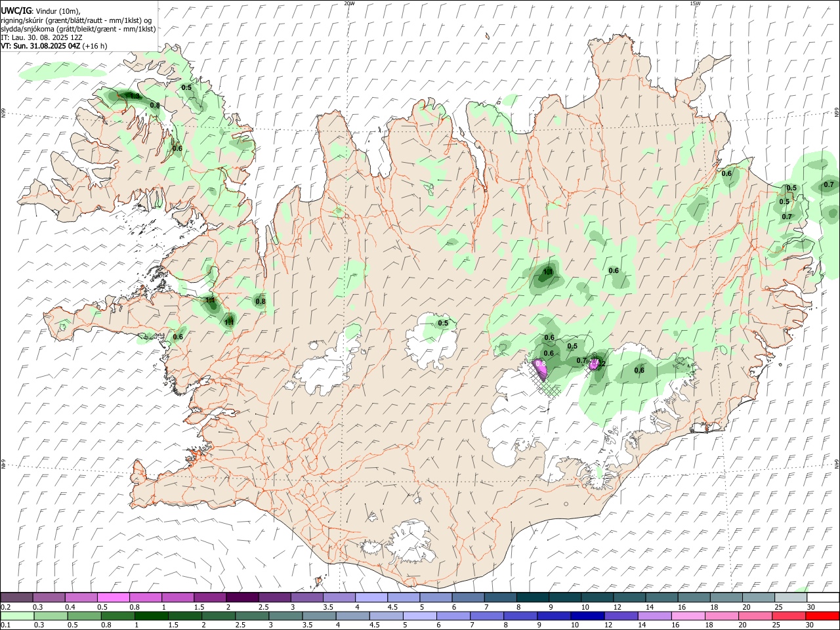Select the 'IT: Lau. 30. 08. 2025 12Z' line
Screen dimensions: 840x630
tap(41, 37)
